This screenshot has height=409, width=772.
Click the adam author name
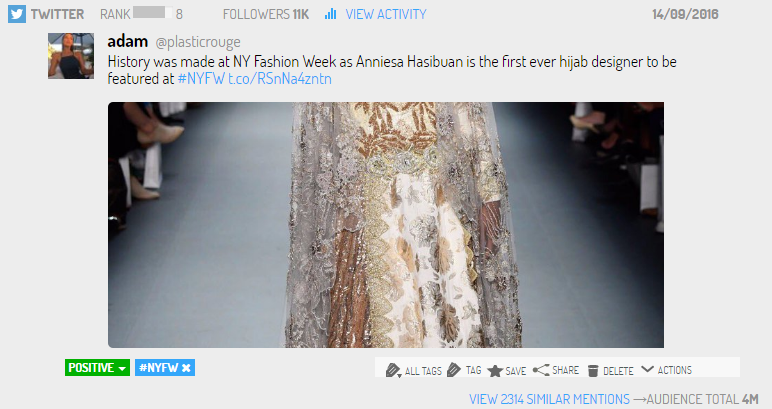coord(128,41)
